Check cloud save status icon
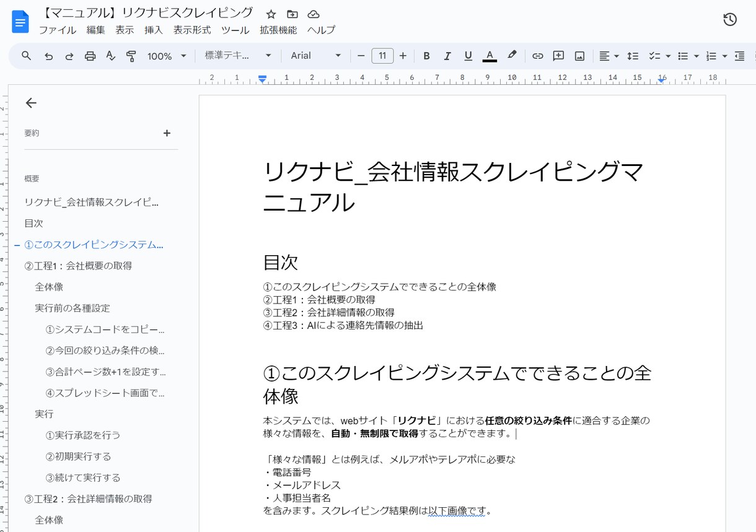The height and width of the screenshot is (532, 756). click(313, 14)
